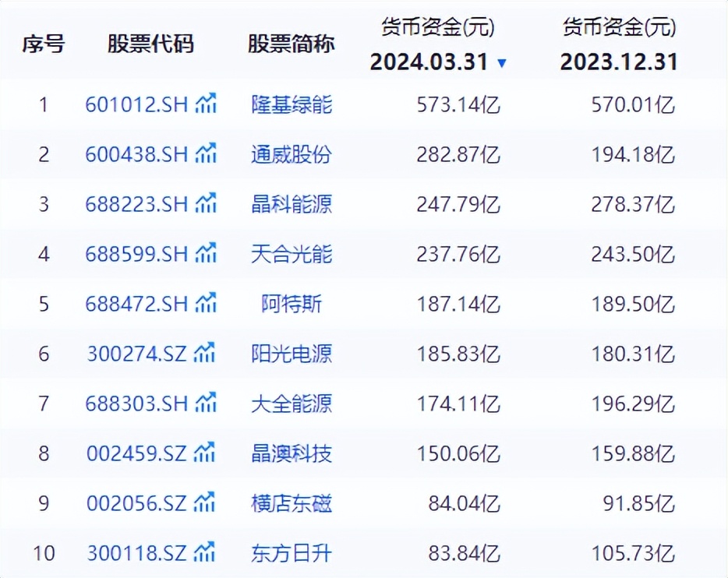Image resolution: width=728 pixels, height=578 pixels.
Task: Open stock code 300118.SZ link
Action: tap(136, 553)
